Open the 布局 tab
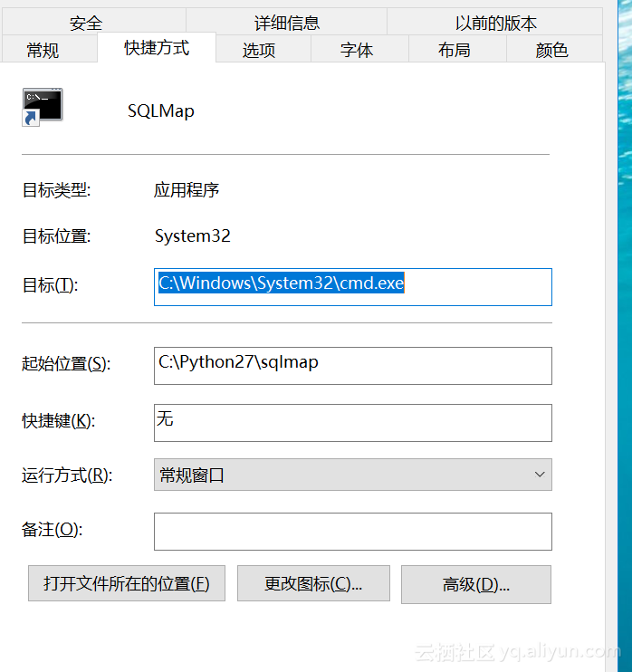The height and width of the screenshot is (672, 632). point(457,50)
